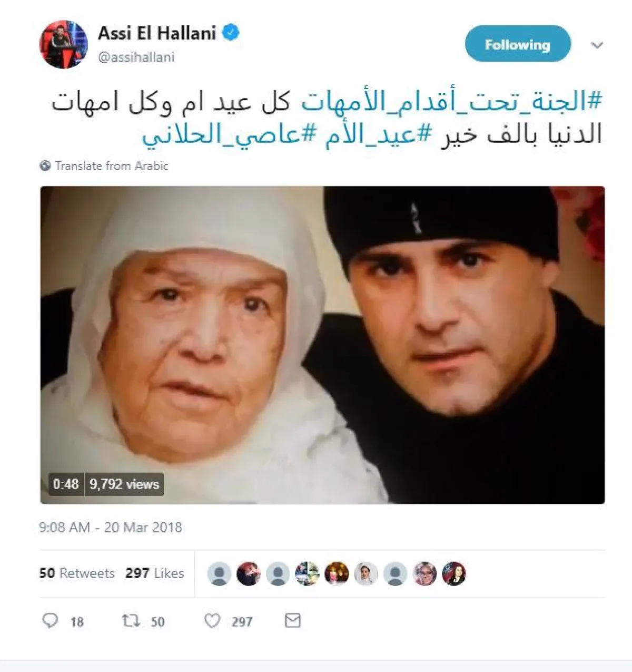
Task: Like the tweet with the heart icon
Action: (x=212, y=621)
